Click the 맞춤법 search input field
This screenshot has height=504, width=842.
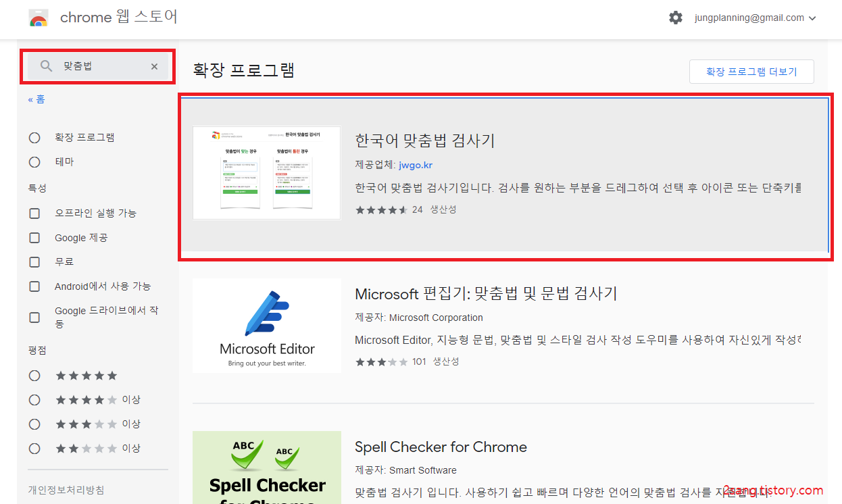tap(98, 66)
